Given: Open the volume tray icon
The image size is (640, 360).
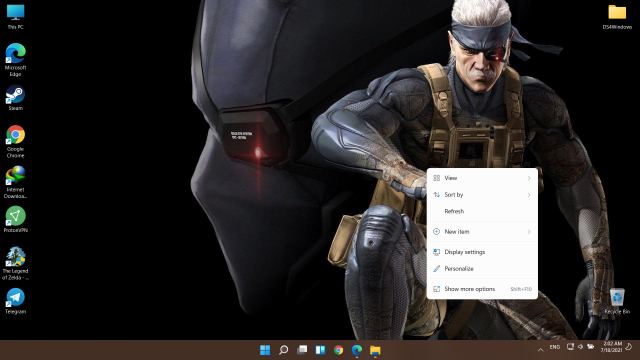Looking at the screenshot, I should (580, 347).
